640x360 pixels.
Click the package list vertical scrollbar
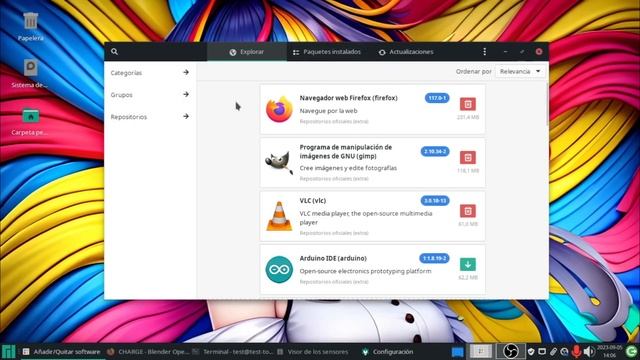pyautogui.click(x=547, y=105)
